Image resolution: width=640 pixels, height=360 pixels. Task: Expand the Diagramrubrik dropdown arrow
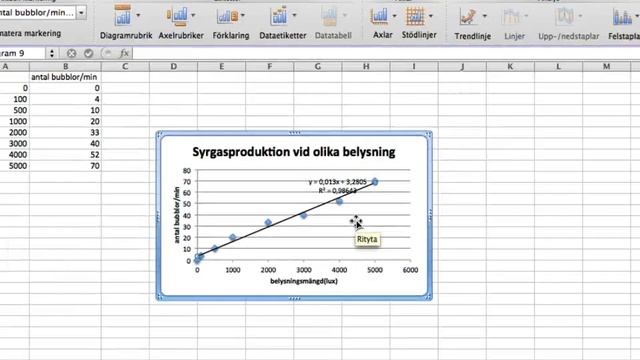click(138, 16)
